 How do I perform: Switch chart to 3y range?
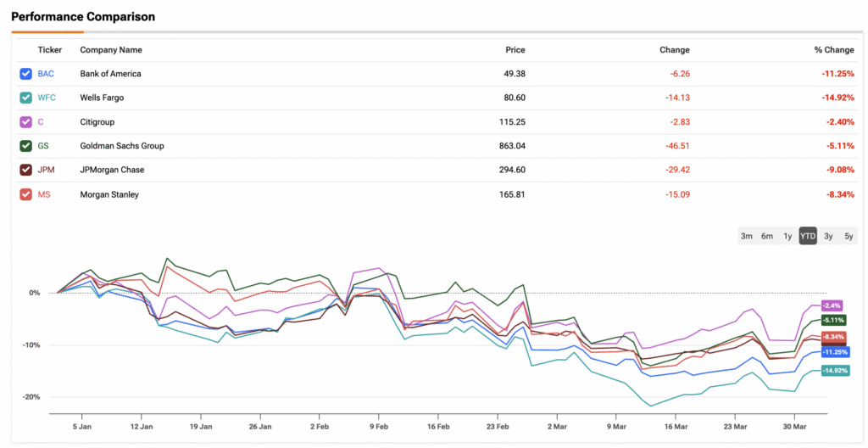click(828, 236)
